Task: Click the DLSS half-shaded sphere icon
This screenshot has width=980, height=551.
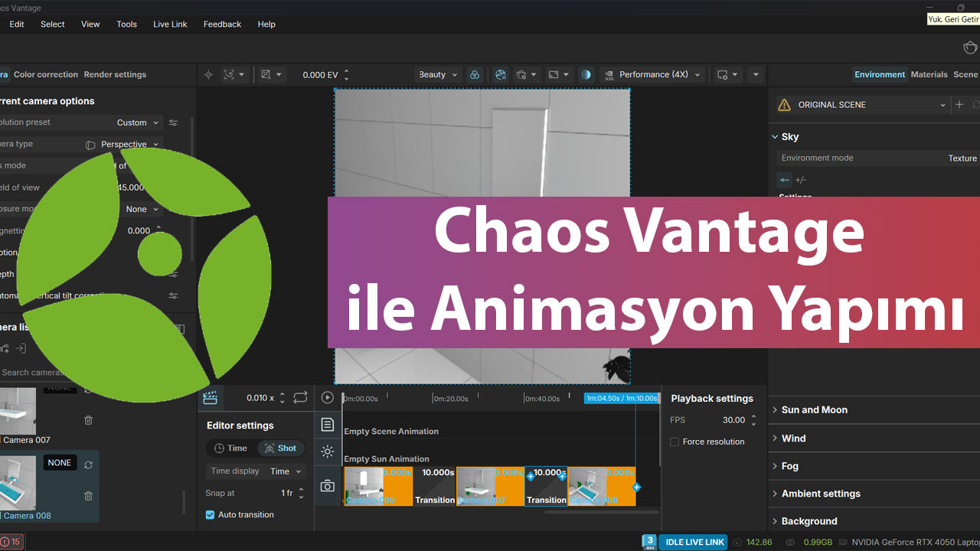Action: coord(586,75)
